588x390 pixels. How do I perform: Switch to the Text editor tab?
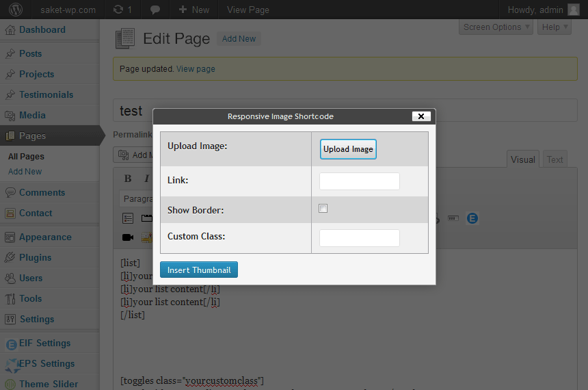tap(554, 159)
